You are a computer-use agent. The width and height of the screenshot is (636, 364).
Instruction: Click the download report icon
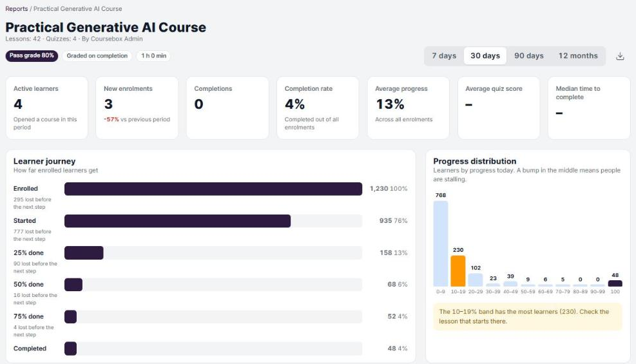pos(620,56)
